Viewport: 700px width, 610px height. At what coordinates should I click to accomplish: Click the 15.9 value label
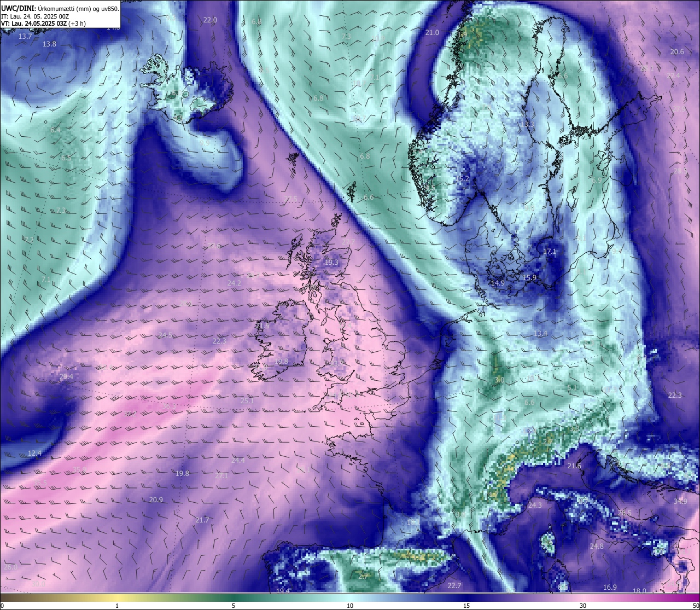point(529,278)
